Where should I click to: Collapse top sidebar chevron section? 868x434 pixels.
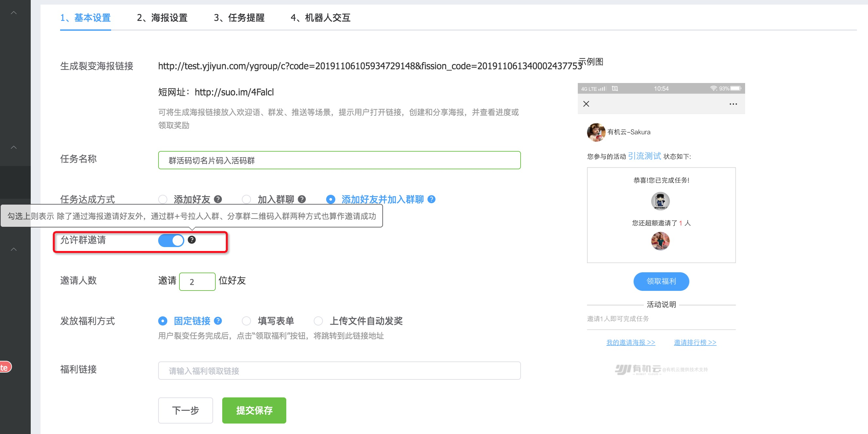tap(14, 13)
